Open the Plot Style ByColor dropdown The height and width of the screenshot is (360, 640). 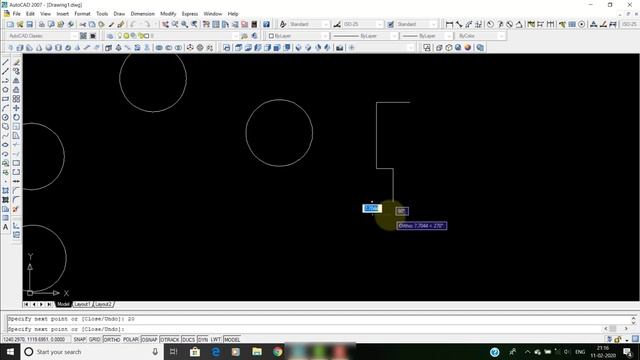tap(481, 36)
